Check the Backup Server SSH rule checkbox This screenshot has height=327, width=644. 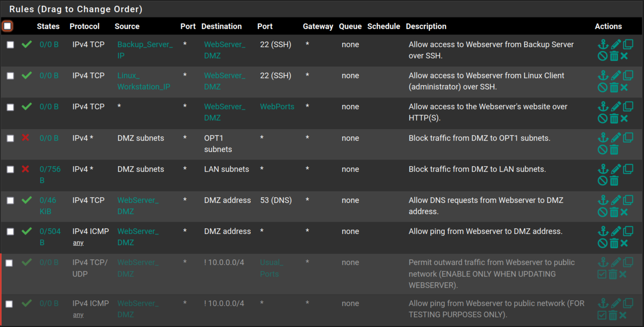click(10, 45)
